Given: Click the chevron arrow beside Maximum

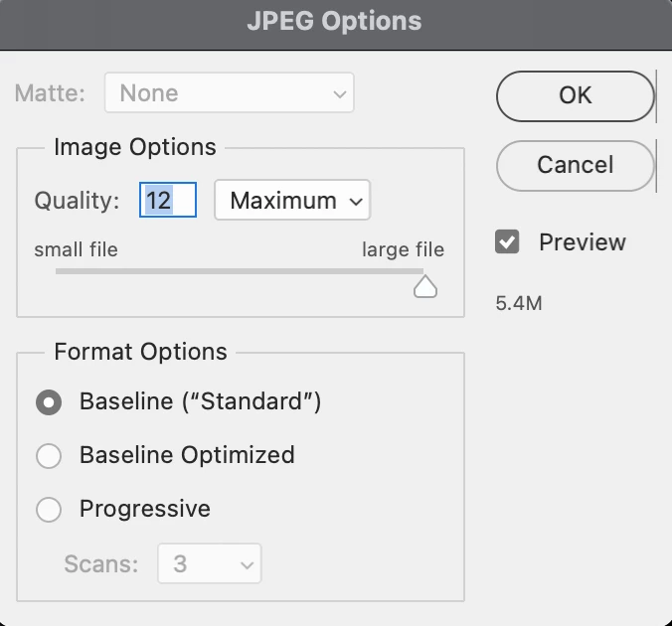Looking at the screenshot, I should (356, 201).
